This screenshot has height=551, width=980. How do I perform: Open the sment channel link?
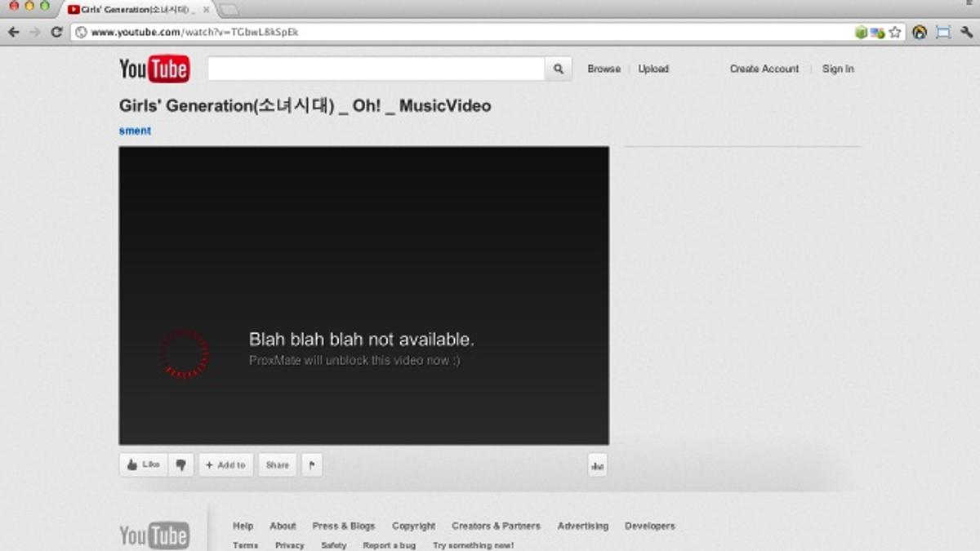(135, 131)
